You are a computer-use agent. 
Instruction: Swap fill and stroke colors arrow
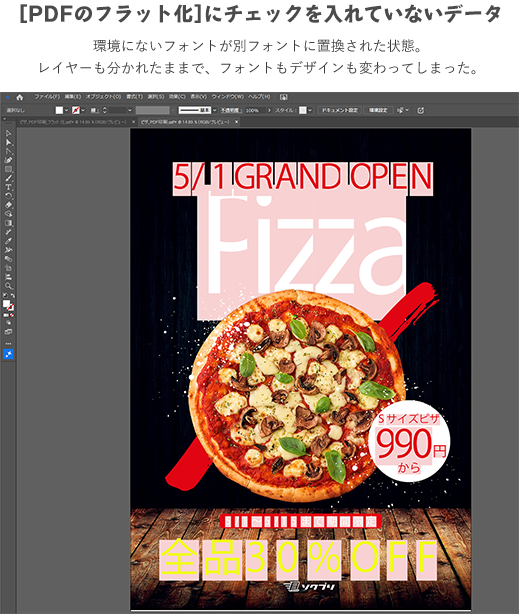click(13, 296)
